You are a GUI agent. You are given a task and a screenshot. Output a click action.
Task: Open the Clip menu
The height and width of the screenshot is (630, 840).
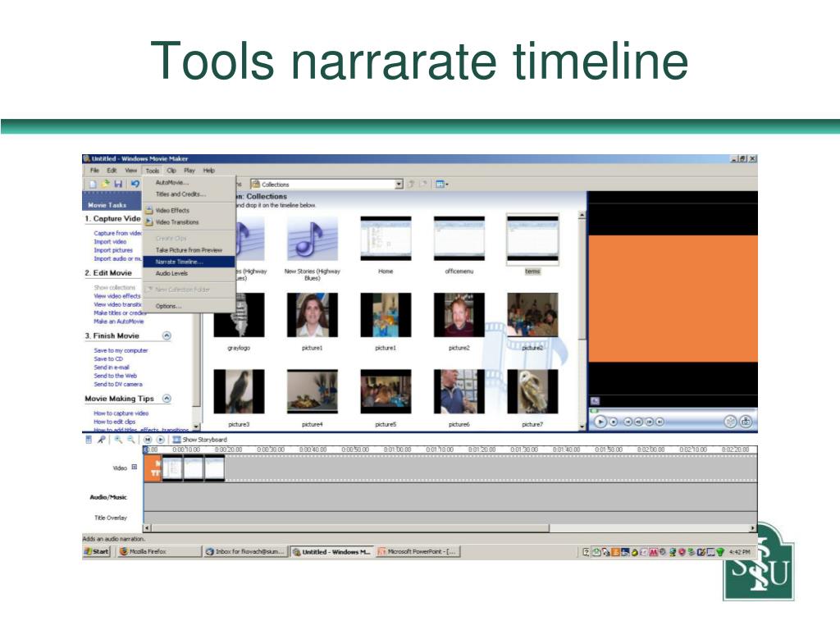171,171
